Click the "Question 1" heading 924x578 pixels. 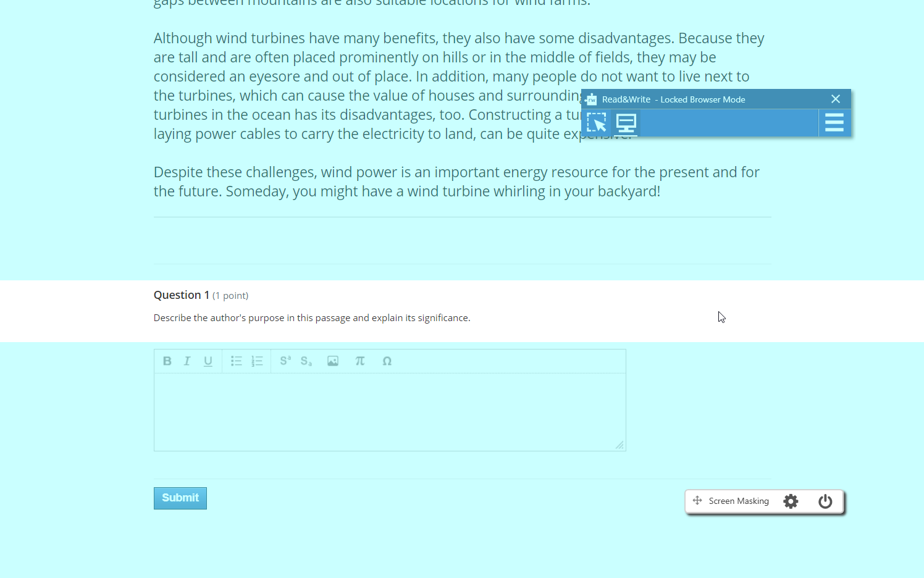tap(182, 295)
